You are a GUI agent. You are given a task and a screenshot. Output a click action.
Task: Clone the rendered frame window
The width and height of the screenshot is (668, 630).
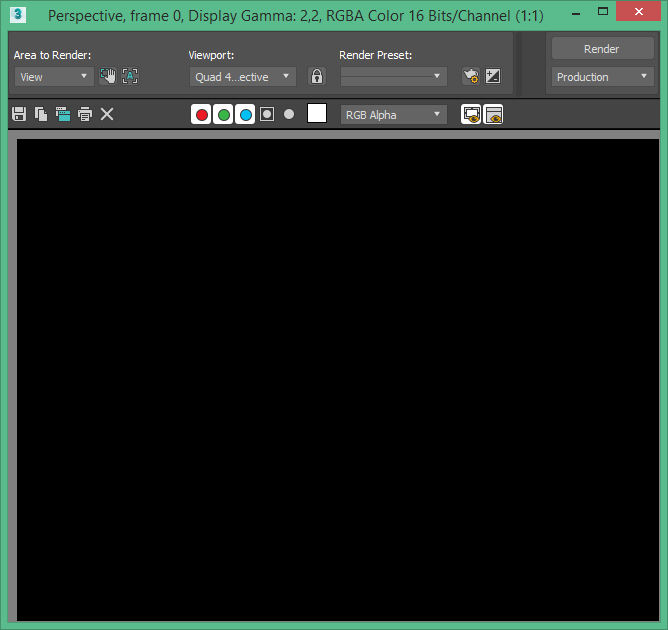pyautogui.click(x=63, y=114)
